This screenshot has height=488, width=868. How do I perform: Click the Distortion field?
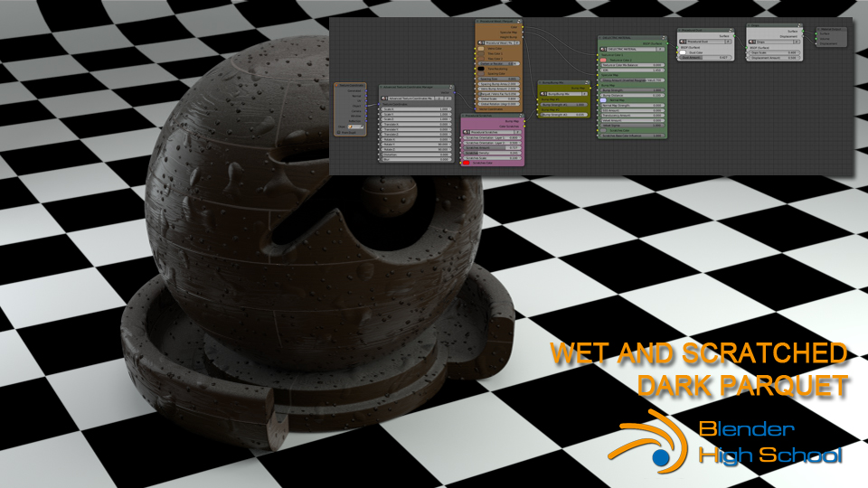tap(416, 155)
